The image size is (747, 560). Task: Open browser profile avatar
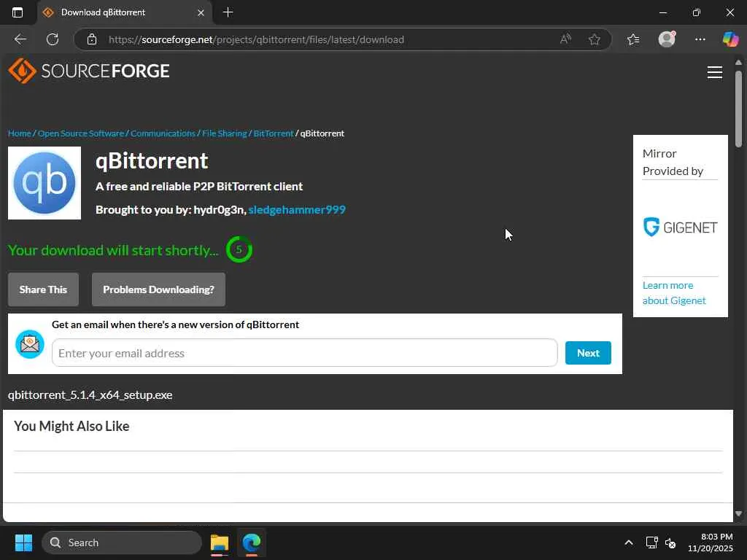(667, 39)
